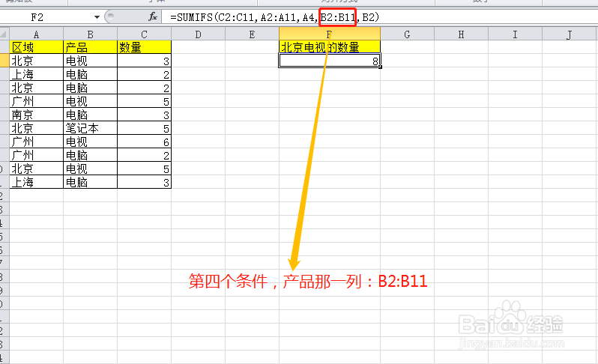The width and height of the screenshot is (598, 364).
Task: Select column J header
Action: pos(570,34)
